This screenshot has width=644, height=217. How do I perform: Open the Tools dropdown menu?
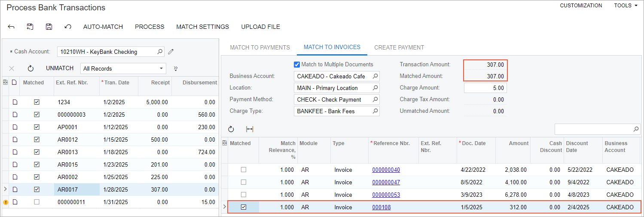pos(626,6)
